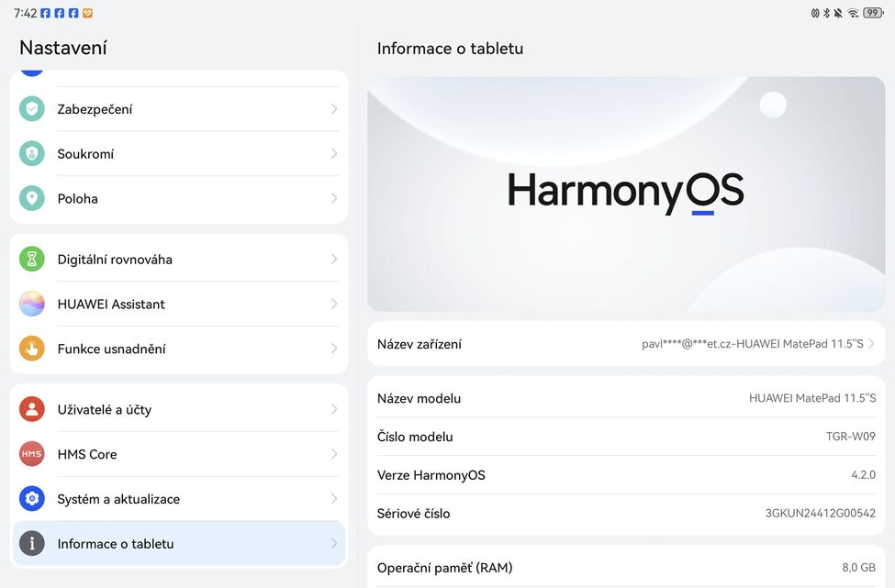Tap the HMS Core icon
This screenshot has width=895, height=588.
coord(32,454)
